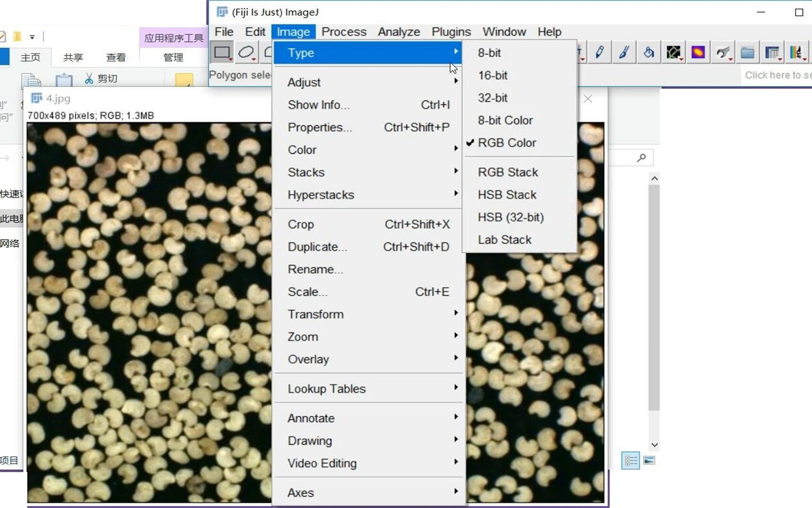Select the Rectangle selection tool
Screen dimensions: 812x508
[221, 52]
